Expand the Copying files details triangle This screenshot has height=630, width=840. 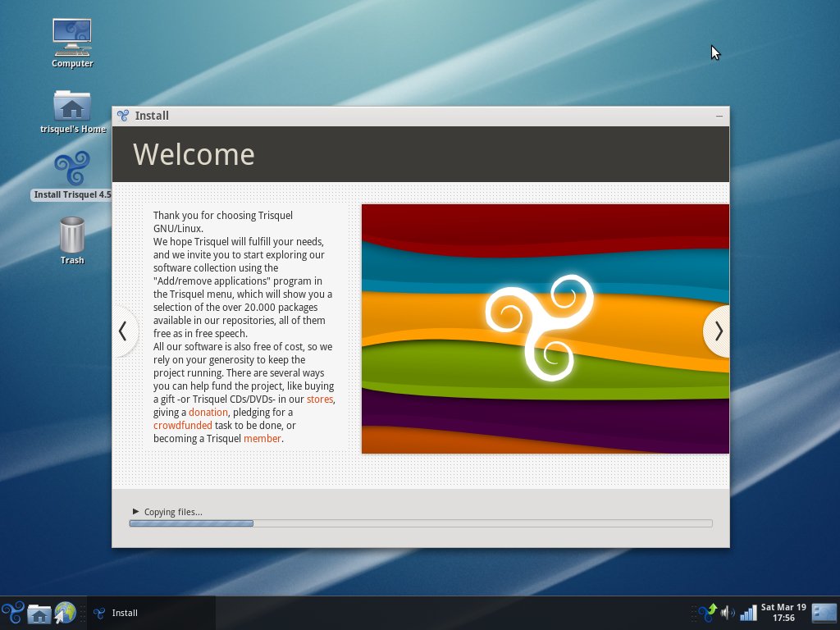pyautogui.click(x=135, y=512)
